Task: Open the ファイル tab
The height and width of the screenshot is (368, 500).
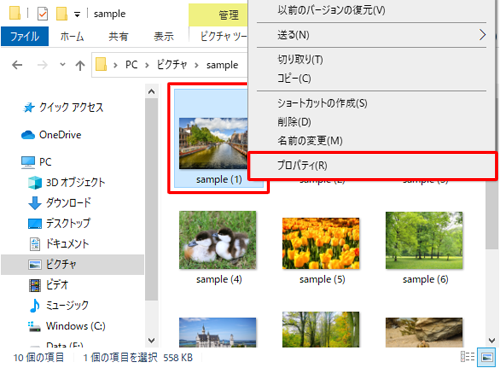Action: click(x=25, y=36)
